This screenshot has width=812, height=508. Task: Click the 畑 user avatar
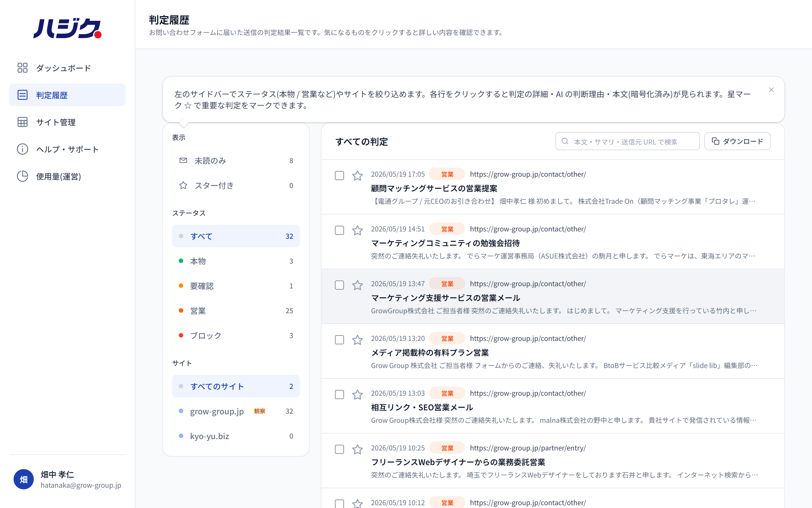pos(23,479)
